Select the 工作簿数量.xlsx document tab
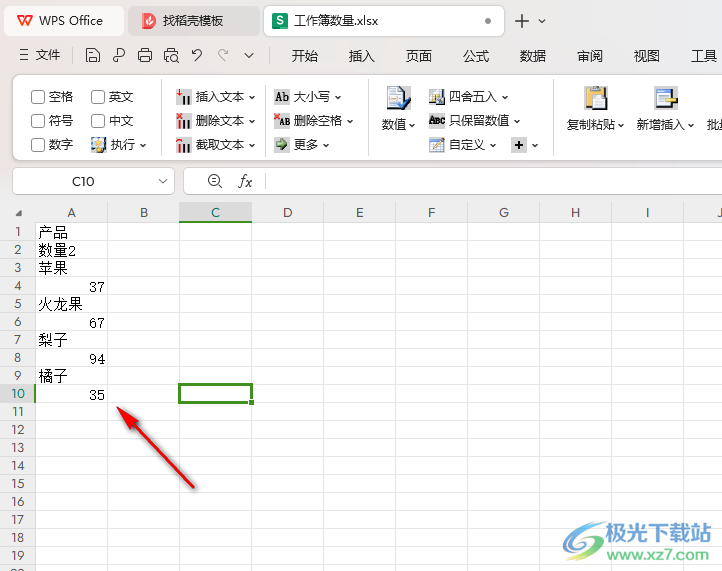 [384, 21]
